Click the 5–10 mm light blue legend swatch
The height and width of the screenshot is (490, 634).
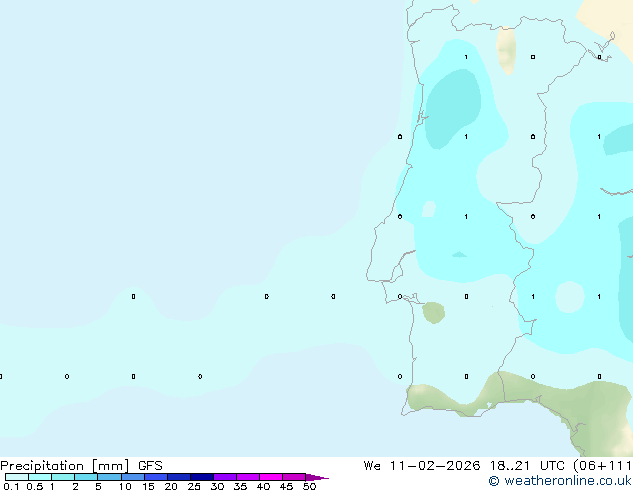(x=109, y=477)
